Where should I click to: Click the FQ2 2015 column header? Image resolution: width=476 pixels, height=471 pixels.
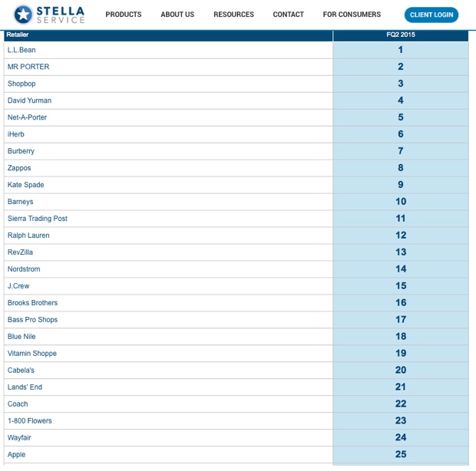pos(400,35)
